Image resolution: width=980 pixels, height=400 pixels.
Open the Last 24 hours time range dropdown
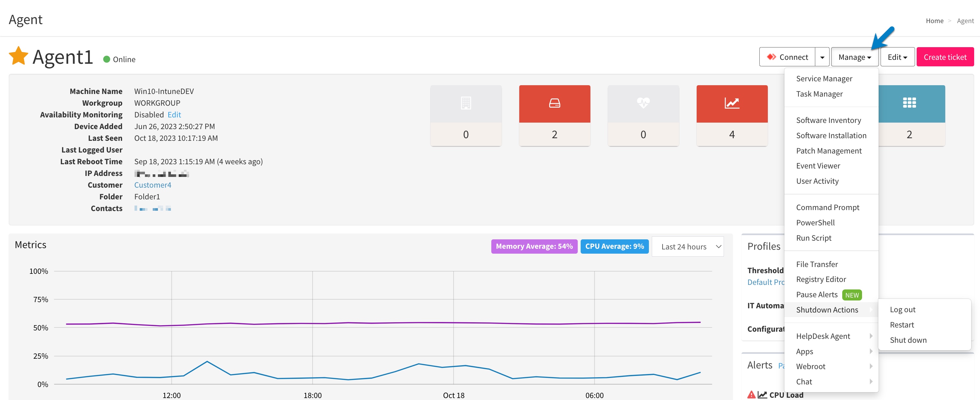688,246
